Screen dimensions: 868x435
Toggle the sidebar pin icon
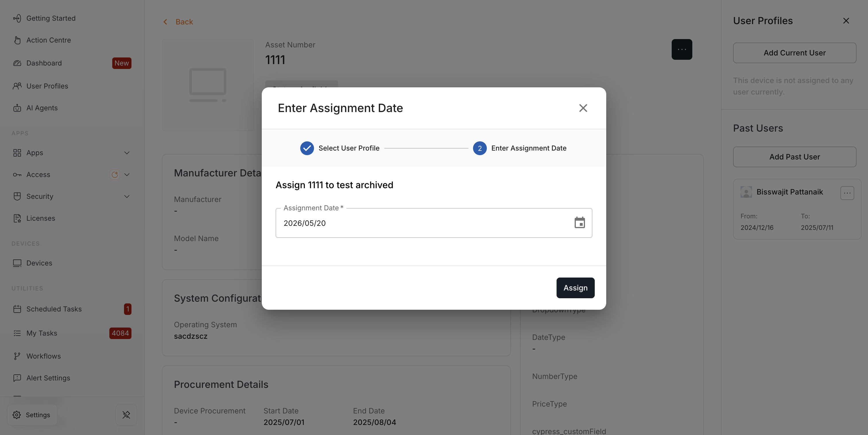pos(126,415)
